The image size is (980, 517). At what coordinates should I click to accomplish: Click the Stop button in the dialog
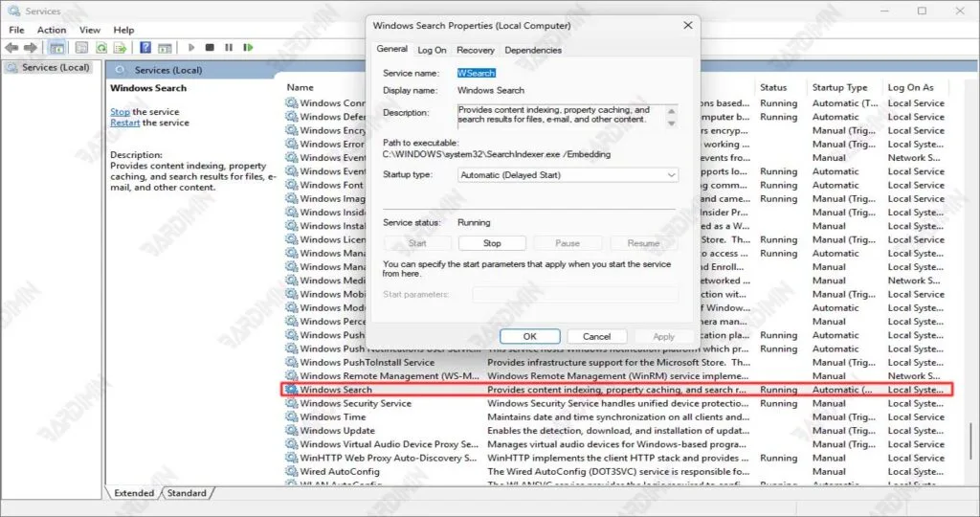(492, 243)
